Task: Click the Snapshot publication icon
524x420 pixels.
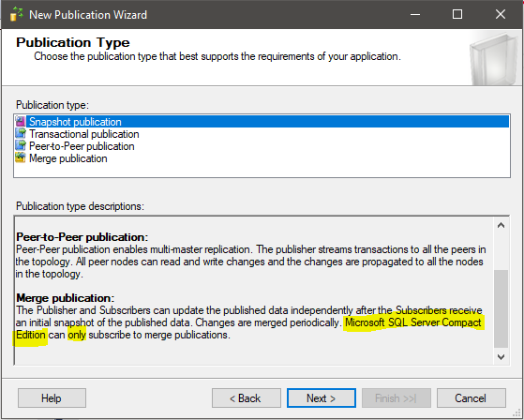Action: coord(21,122)
